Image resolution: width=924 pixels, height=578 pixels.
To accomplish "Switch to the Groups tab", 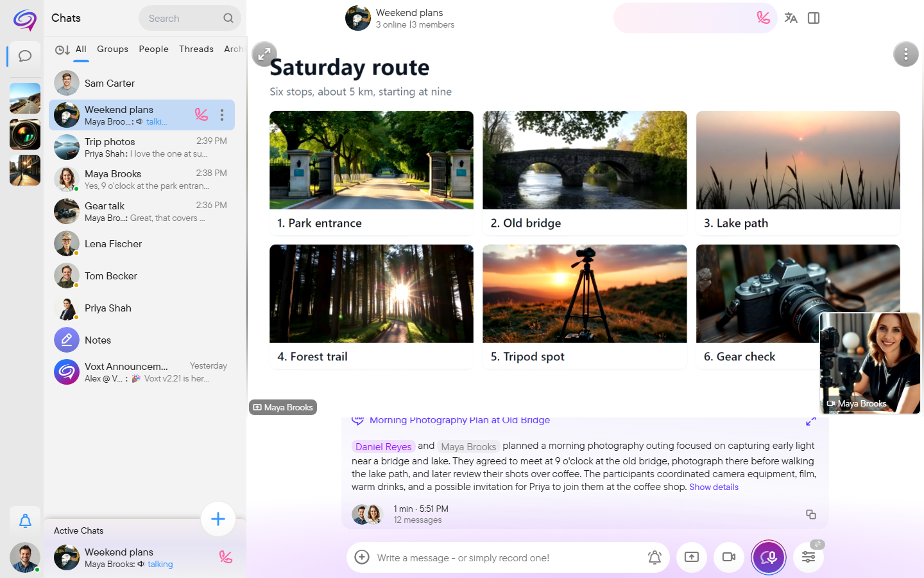I will [112, 49].
